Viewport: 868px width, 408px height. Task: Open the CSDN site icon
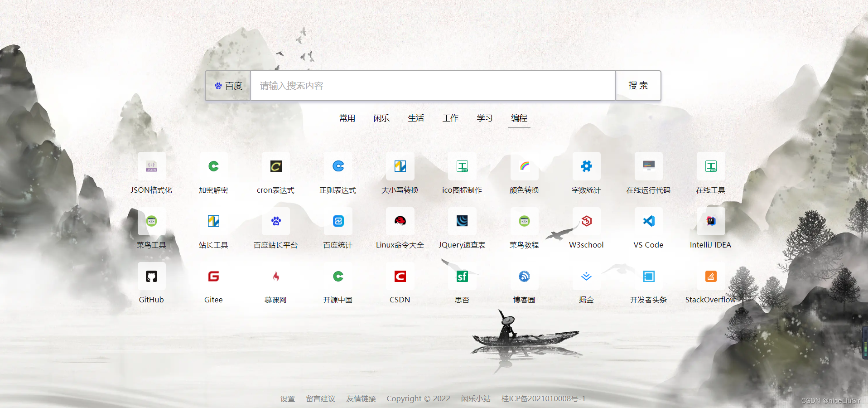(x=400, y=276)
